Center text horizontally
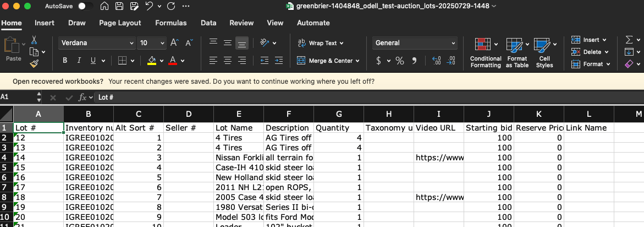This screenshot has height=227, width=644. [x=228, y=61]
